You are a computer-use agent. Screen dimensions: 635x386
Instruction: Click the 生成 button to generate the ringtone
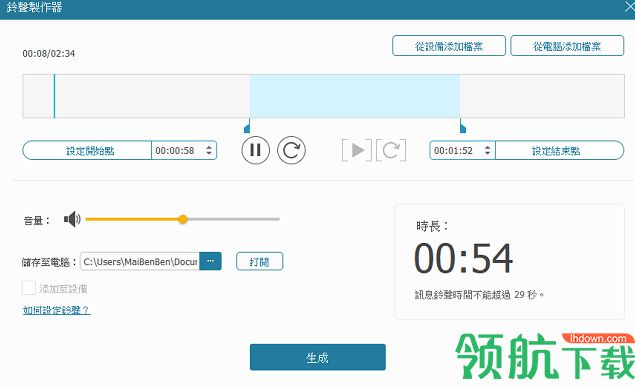tap(318, 357)
